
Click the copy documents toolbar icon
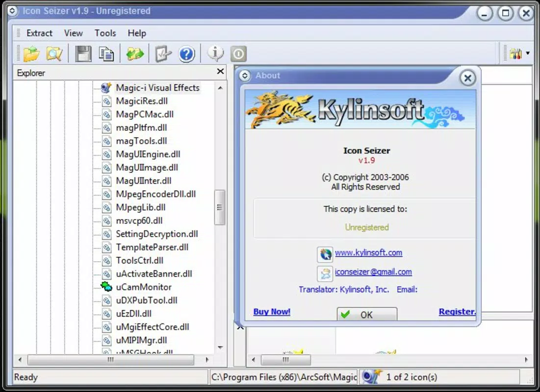pos(106,54)
